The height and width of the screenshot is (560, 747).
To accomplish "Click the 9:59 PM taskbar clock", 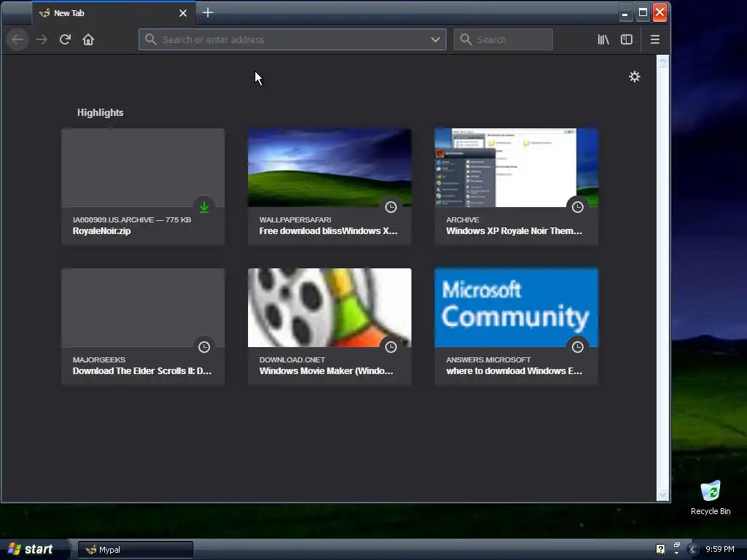I will click(720, 549).
